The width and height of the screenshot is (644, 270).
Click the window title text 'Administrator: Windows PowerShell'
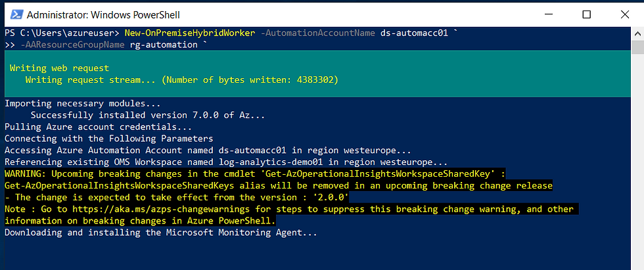(x=103, y=15)
